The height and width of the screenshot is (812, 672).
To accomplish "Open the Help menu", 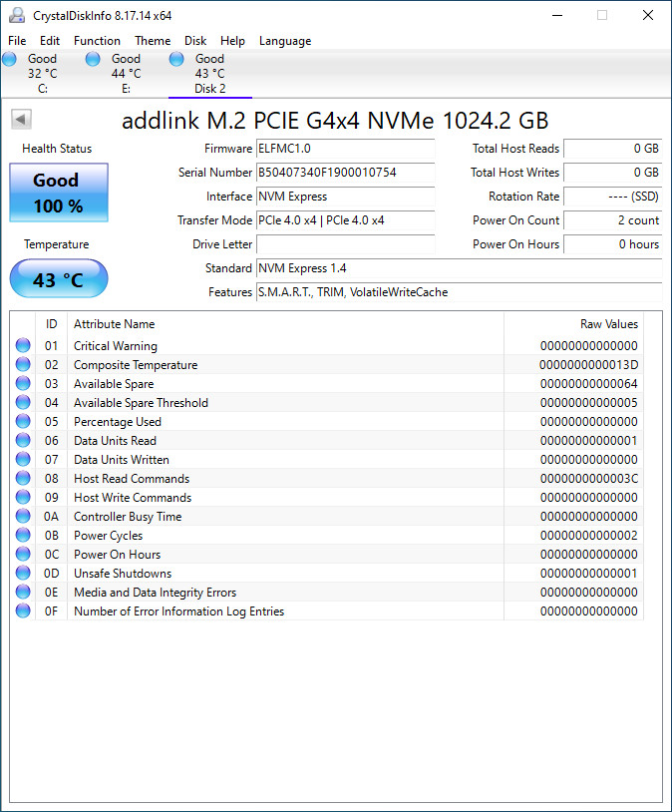I will (232, 40).
